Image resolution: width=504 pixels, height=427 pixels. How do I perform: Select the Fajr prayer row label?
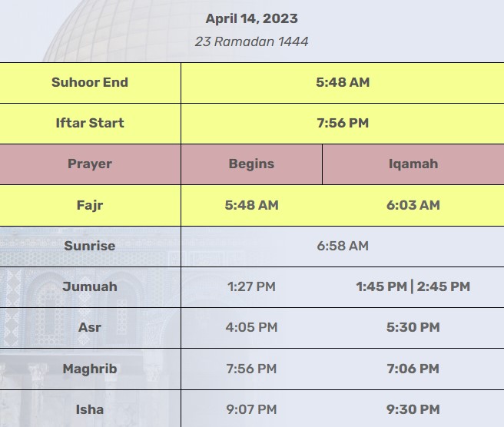pyautogui.click(x=90, y=205)
